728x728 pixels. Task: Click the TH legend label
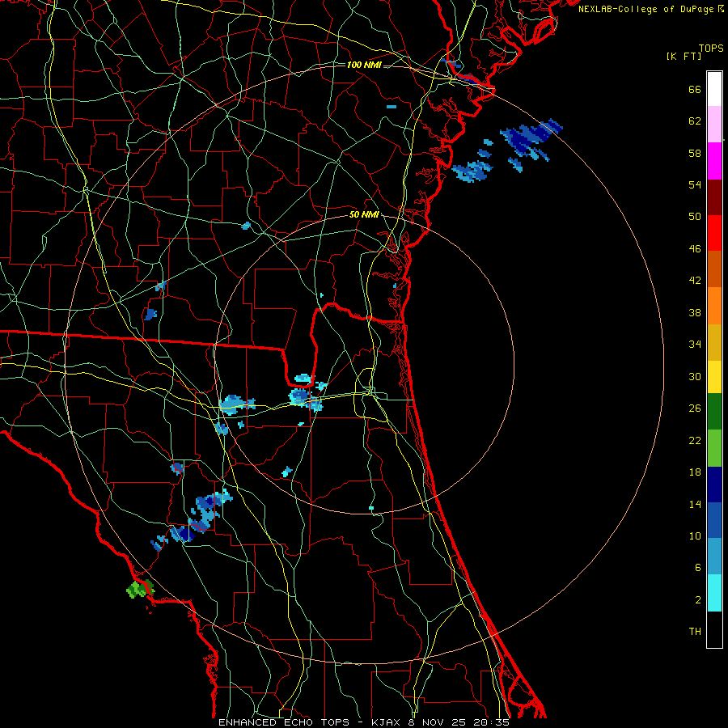point(695,632)
